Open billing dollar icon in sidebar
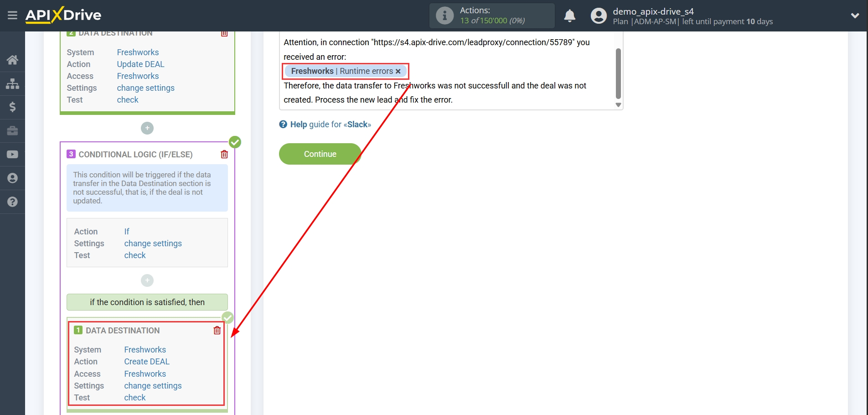Viewport: 868px width, 415px height. (12, 107)
